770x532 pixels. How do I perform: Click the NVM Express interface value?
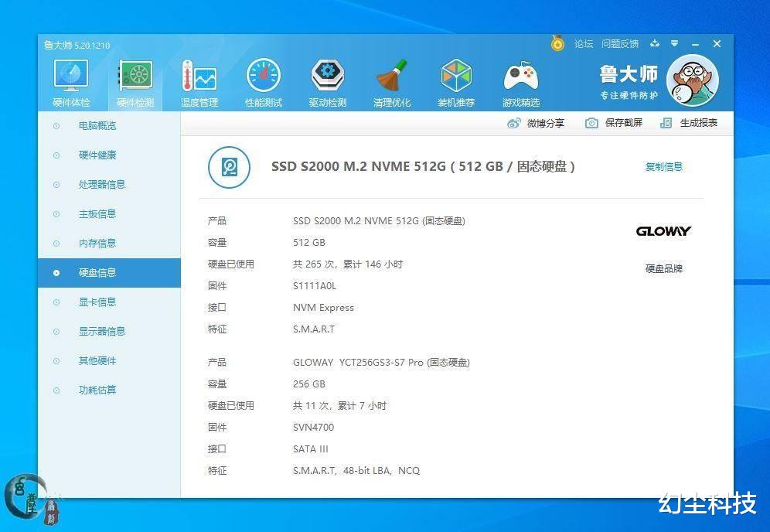[323, 308]
